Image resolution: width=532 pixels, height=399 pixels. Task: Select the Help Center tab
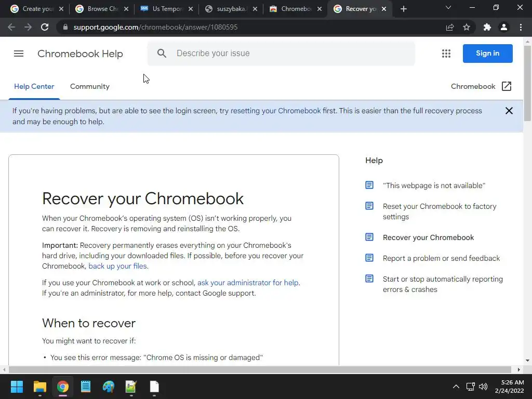pyautogui.click(x=34, y=87)
